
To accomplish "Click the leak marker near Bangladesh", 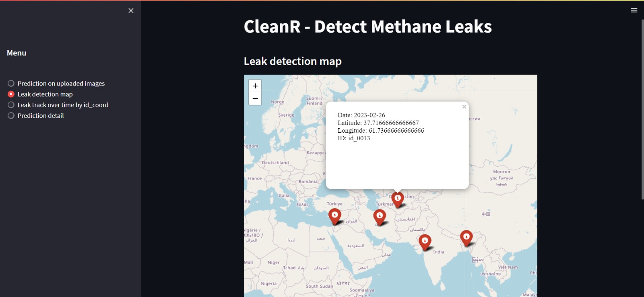I will click(x=466, y=238).
